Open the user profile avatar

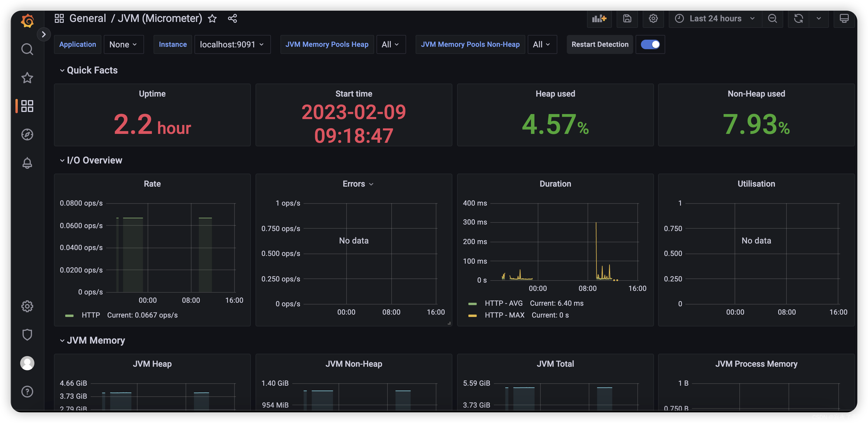click(x=27, y=363)
